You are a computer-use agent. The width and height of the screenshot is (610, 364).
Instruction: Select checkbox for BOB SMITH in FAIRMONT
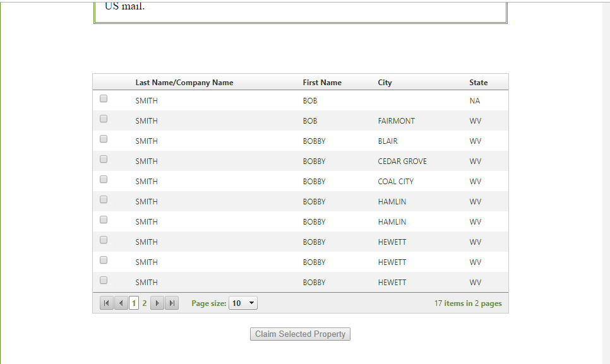(x=104, y=119)
